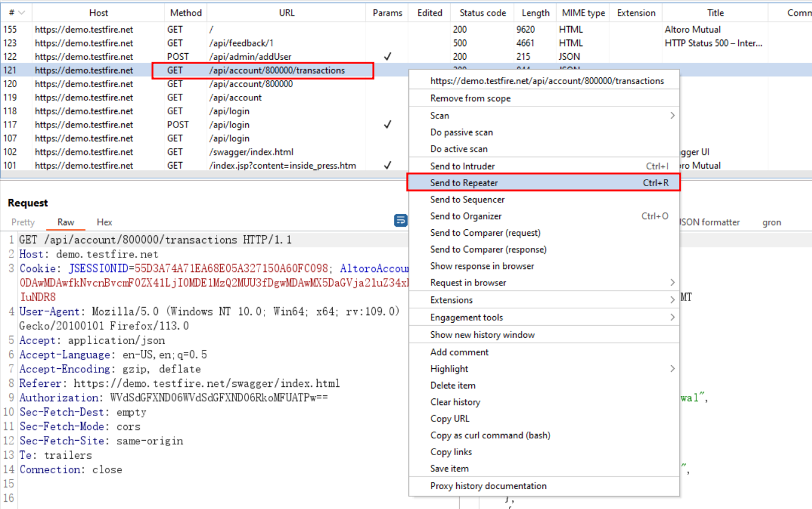Expand the Extensions submenu

click(x=672, y=300)
